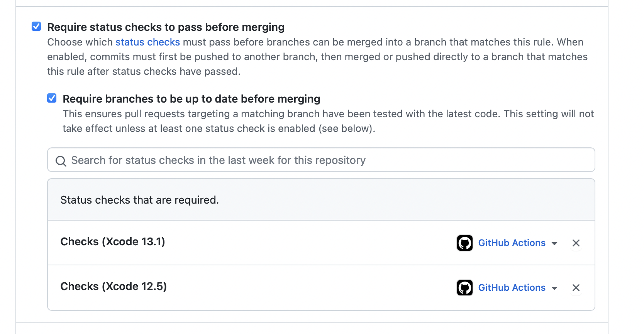
Task: Click GitHub logo icon for Xcode 12.5 check
Action: click(x=464, y=288)
